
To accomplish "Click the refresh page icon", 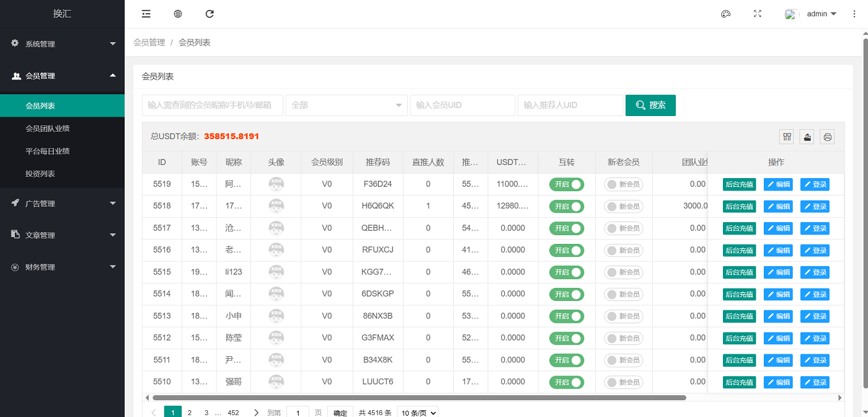I will [x=210, y=14].
